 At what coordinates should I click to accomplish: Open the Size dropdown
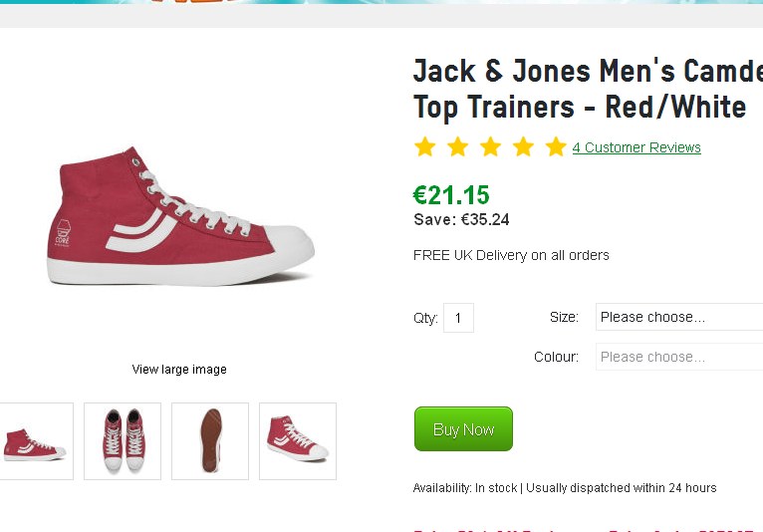coord(679,317)
